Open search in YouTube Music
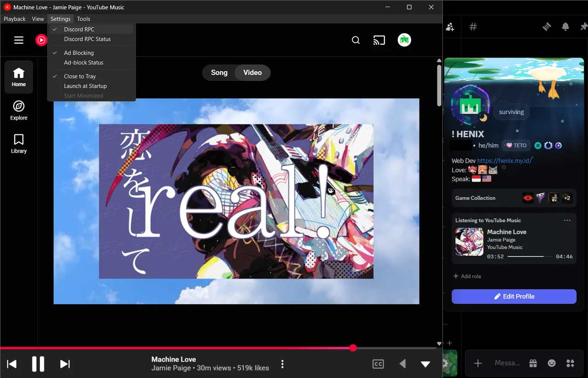Viewport: 588px width, 378px height. (356, 40)
